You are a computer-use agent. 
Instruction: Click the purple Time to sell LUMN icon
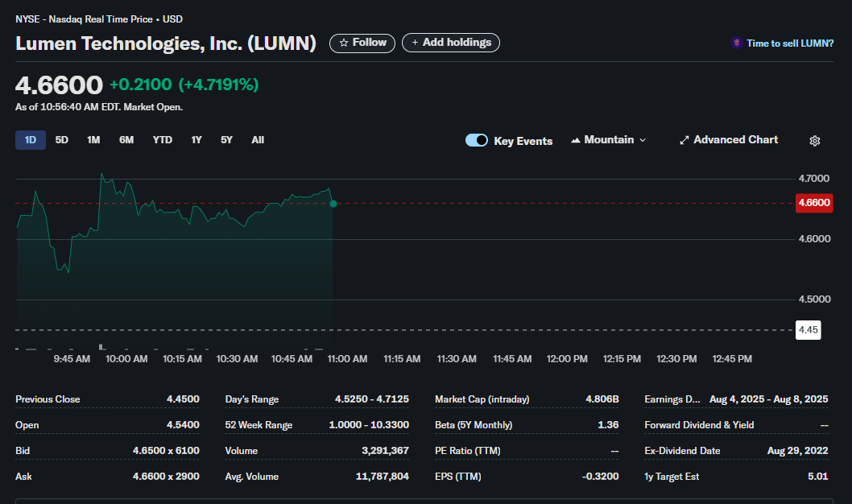click(x=736, y=43)
